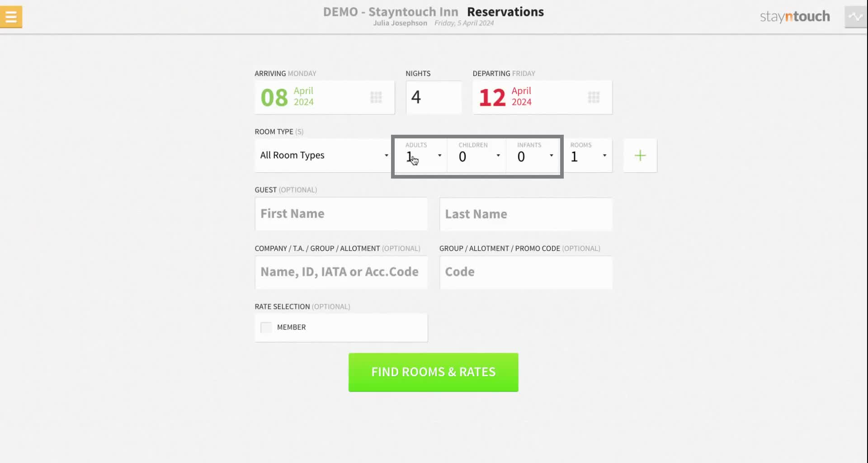Open the departure date calendar picker icon
Screen dimensions: 868x463
pos(594,97)
